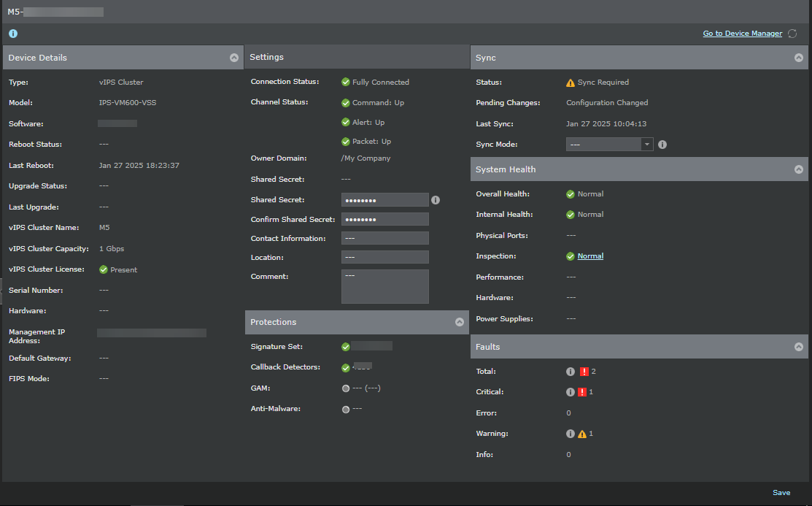Click the Command: Up status check icon
The width and height of the screenshot is (812, 506).
pyautogui.click(x=345, y=103)
